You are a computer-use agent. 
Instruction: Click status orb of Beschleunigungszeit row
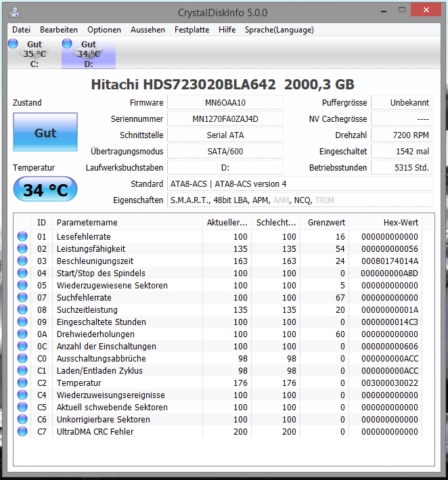pos(22,261)
